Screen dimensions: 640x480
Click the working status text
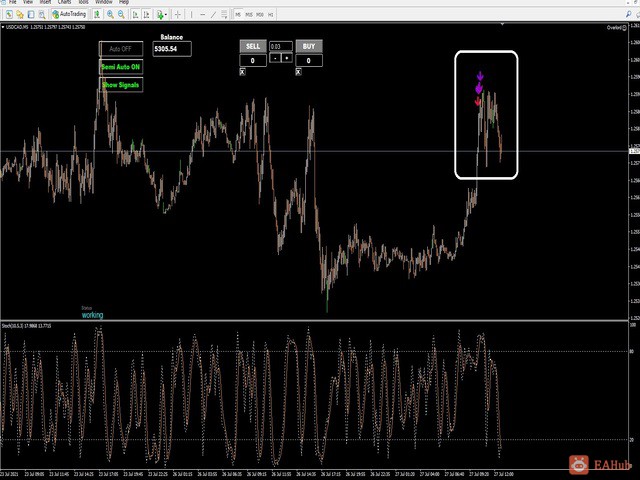point(93,315)
